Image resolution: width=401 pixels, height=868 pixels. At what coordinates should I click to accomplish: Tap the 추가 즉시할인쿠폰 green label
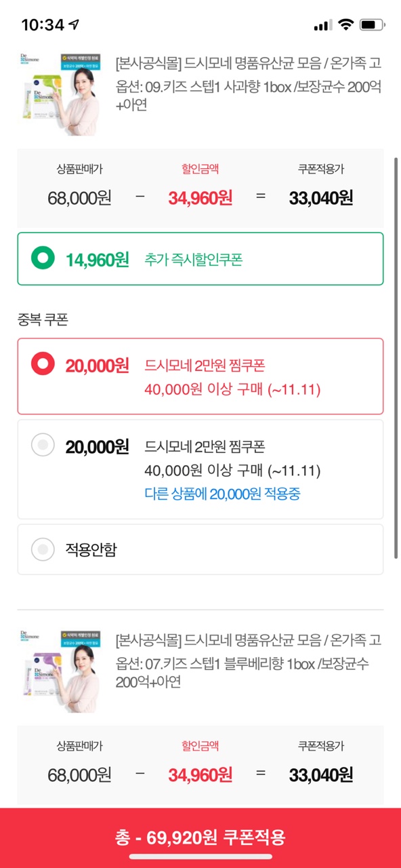click(x=193, y=259)
